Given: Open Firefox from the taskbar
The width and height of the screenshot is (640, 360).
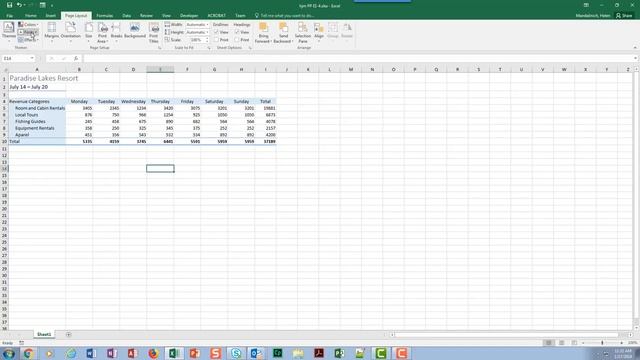Looking at the screenshot, I should [x=153, y=353].
